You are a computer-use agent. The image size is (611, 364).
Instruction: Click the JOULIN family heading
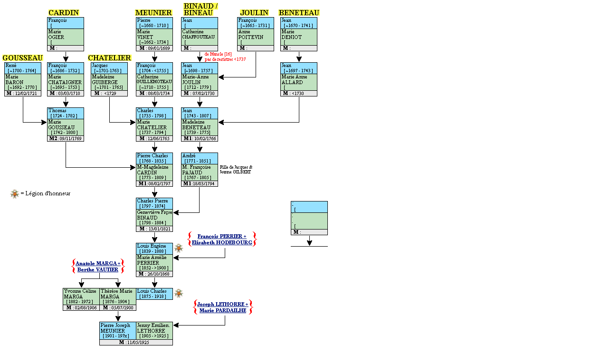click(254, 13)
